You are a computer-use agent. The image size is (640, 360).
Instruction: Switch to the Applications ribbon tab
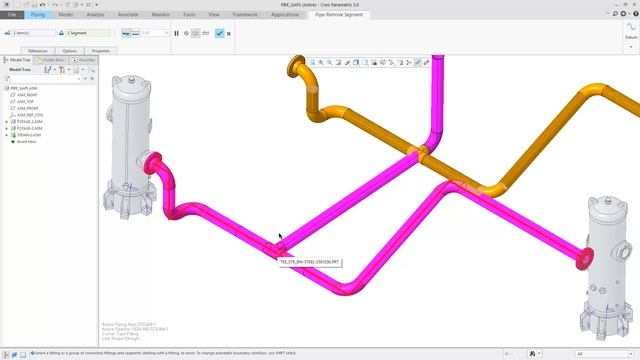(x=285, y=15)
